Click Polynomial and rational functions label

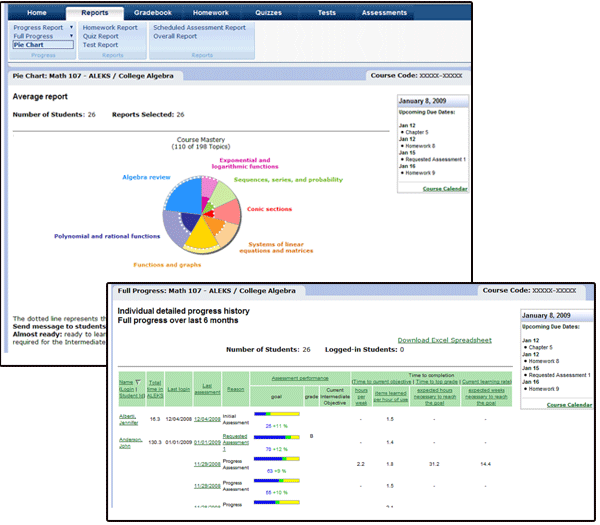pyautogui.click(x=107, y=236)
